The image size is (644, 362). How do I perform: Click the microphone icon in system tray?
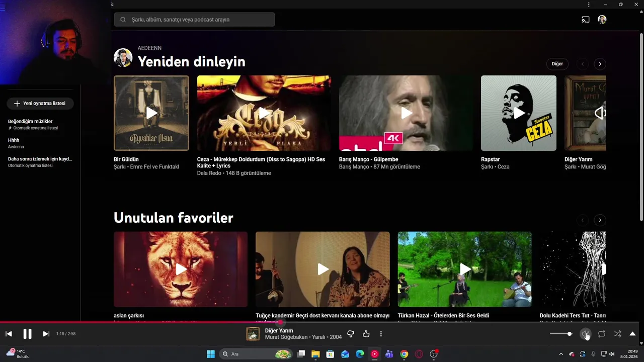[x=593, y=354]
